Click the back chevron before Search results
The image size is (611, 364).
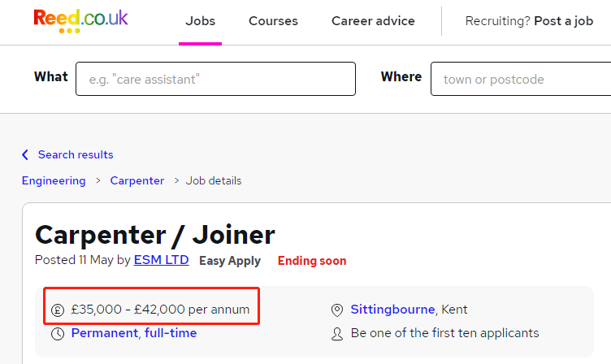25,154
